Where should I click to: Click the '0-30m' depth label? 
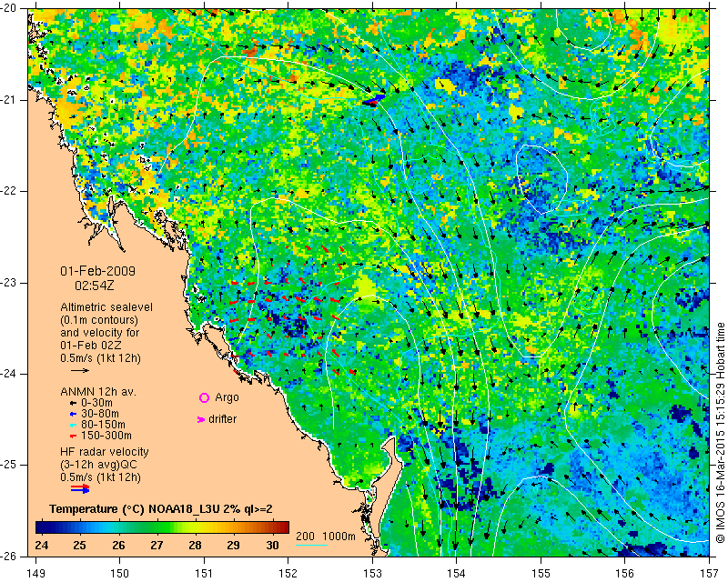tap(96, 403)
